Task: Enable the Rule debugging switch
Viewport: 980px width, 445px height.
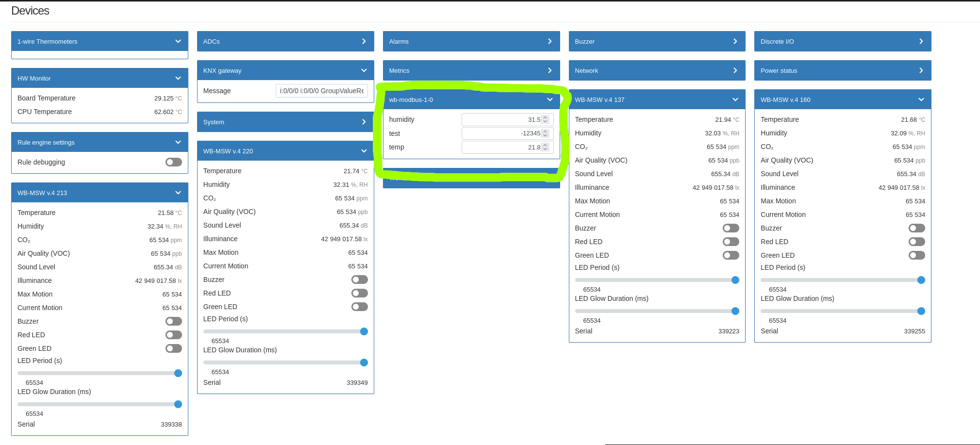Action: coord(173,162)
